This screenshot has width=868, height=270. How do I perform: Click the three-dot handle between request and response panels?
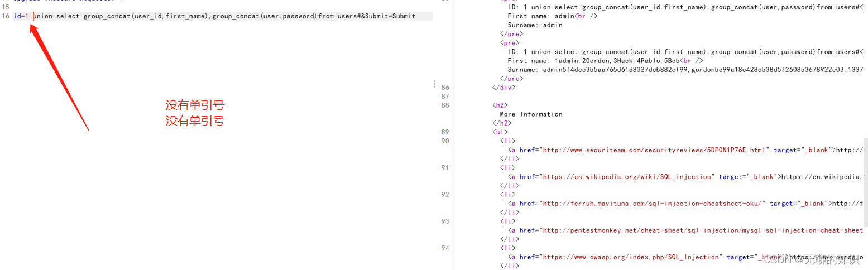tap(434, 84)
